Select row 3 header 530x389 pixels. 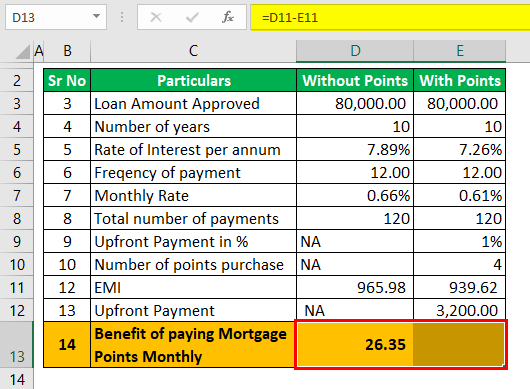tap(17, 103)
